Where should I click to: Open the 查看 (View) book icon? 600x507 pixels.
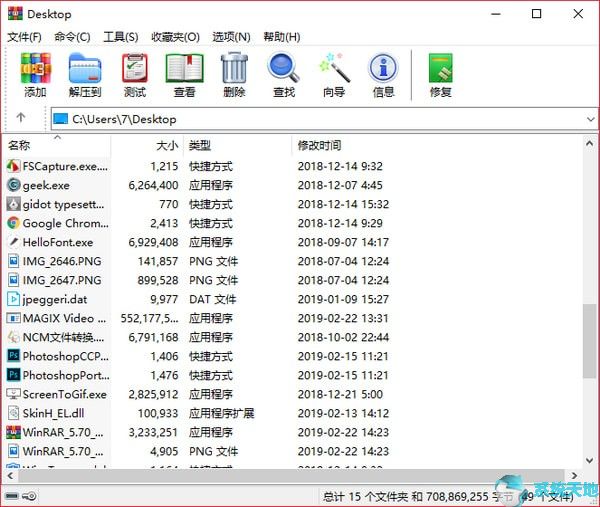(x=184, y=68)
